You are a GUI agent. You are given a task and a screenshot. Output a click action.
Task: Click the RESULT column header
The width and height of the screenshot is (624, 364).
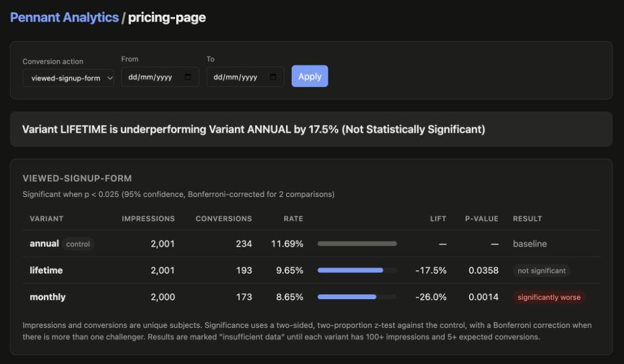click(x=527, y=219)
